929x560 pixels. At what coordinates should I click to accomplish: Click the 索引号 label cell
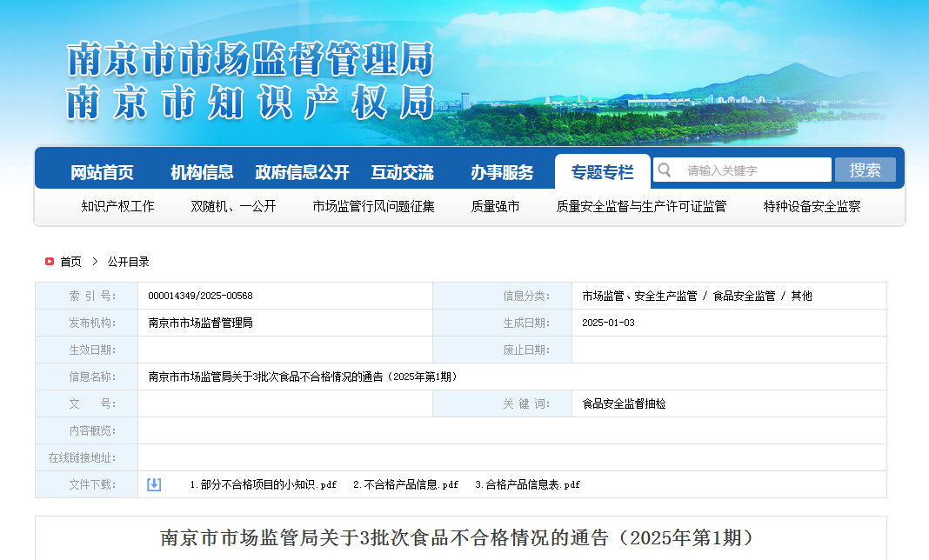[x=86, y=296]
